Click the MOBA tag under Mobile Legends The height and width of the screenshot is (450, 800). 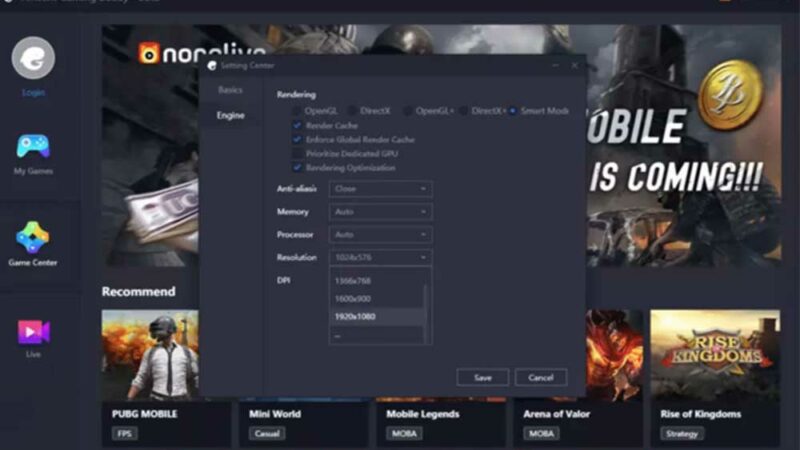tap(404, 434)
